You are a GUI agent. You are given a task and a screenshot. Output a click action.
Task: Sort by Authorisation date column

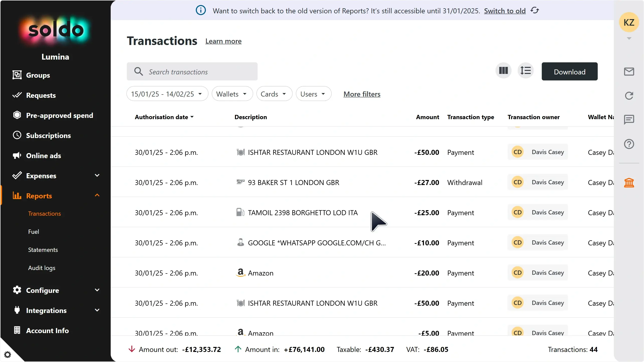164,117
